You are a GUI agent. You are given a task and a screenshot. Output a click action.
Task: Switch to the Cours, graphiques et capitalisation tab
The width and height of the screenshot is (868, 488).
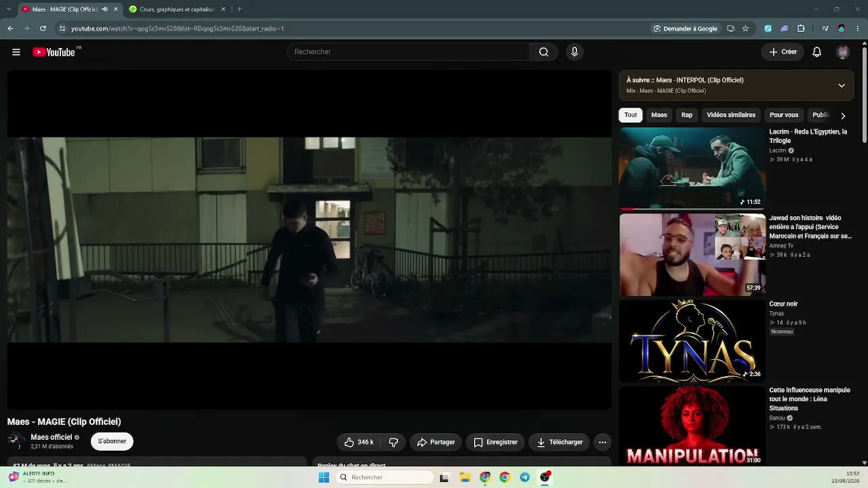[x=176, y=9]
